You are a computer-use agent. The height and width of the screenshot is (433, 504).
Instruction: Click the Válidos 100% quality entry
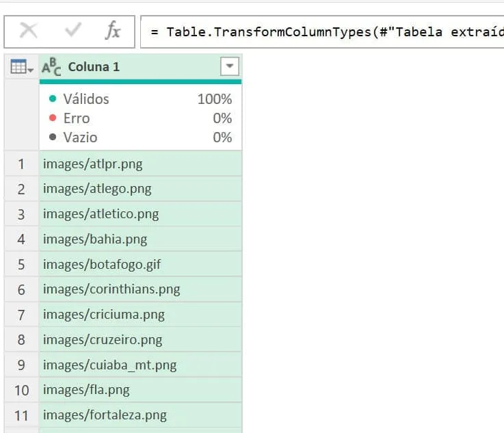tap(140, 99)
